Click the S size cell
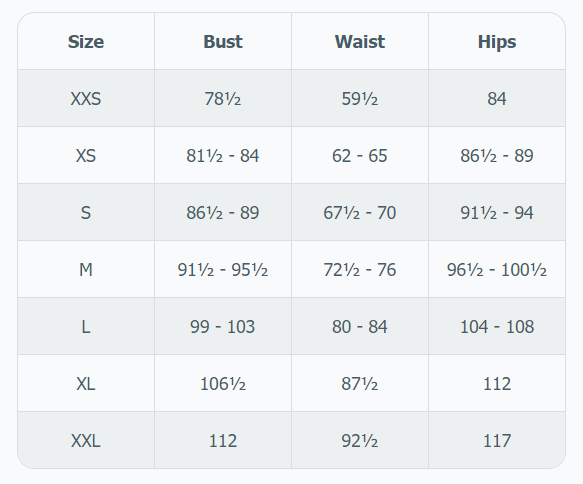This screenshot has width=583, height=484. [86, 213]
